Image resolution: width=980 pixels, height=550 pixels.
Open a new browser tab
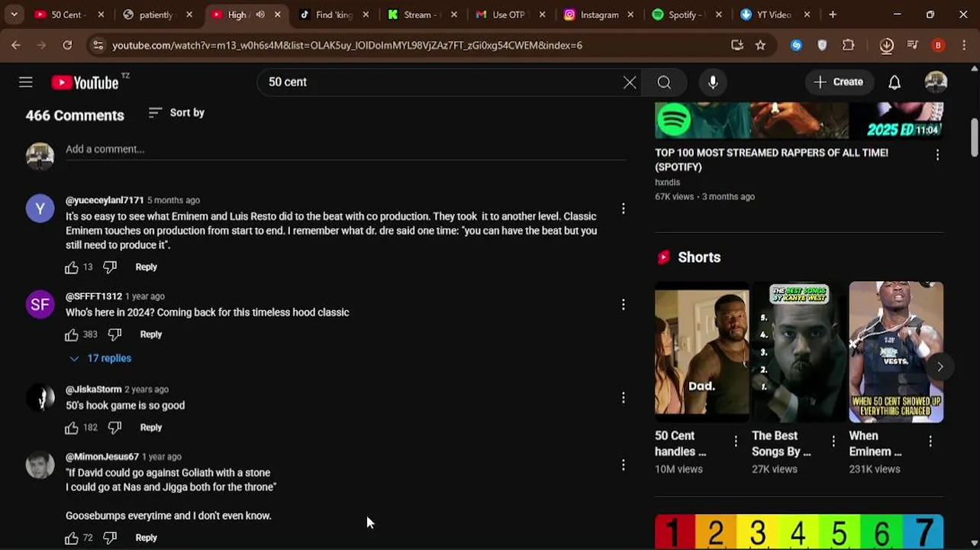tap(833, 15)
